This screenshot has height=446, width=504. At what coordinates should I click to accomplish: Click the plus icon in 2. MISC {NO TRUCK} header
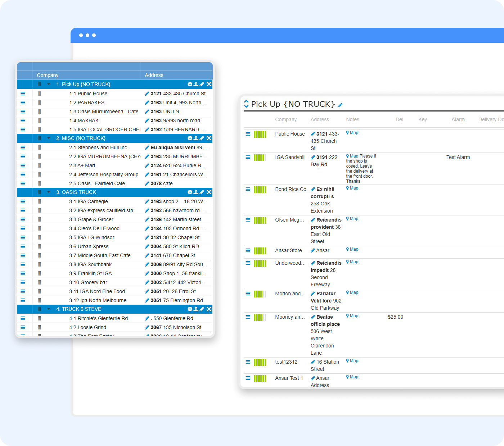pyautogui.click(x=190, y=138)
